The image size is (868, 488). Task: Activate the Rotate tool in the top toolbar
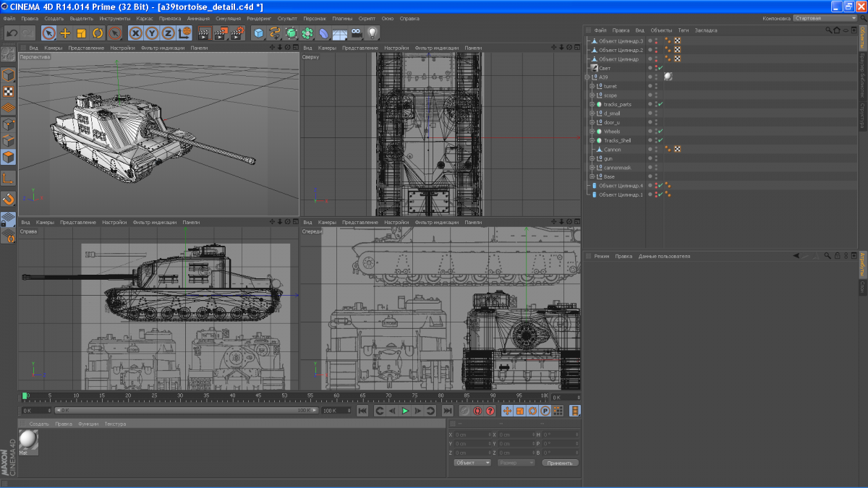(98, 33)
